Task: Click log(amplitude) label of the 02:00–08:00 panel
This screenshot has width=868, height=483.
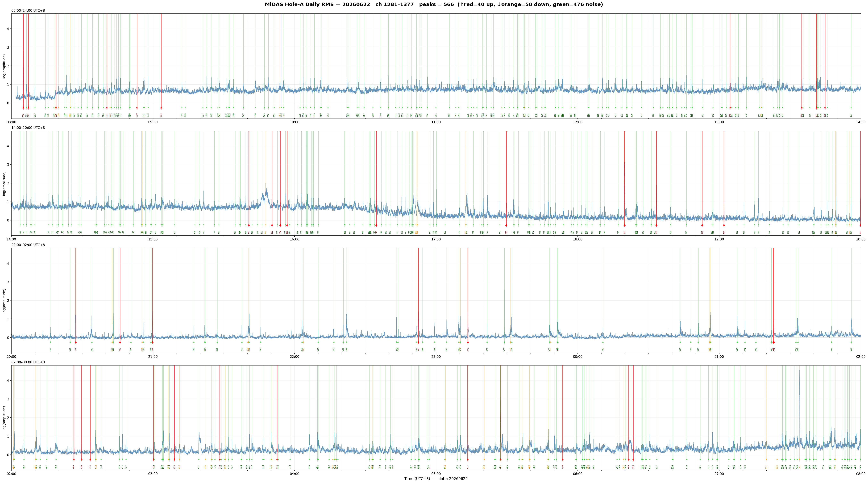Action: tap(4, 418)
